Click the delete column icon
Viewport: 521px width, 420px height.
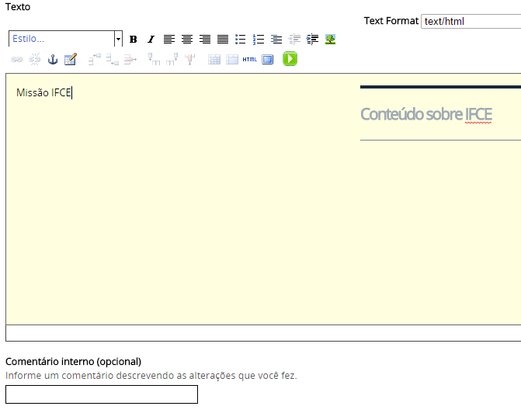189,60
